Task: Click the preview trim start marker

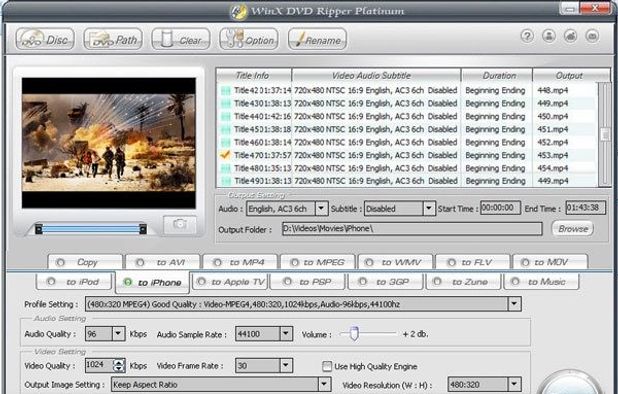Action: [39, 229]
